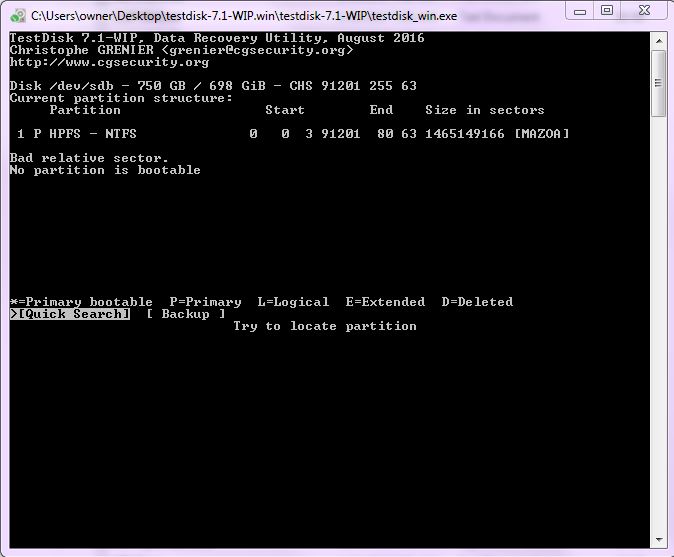Click the 1465149166 sector size value

coord(465,134)
